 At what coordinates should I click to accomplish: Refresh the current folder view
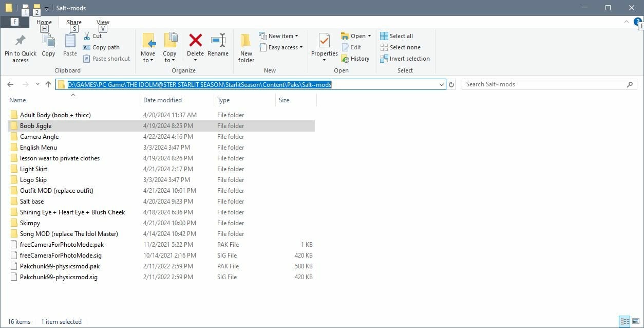[x=451, y=84]
